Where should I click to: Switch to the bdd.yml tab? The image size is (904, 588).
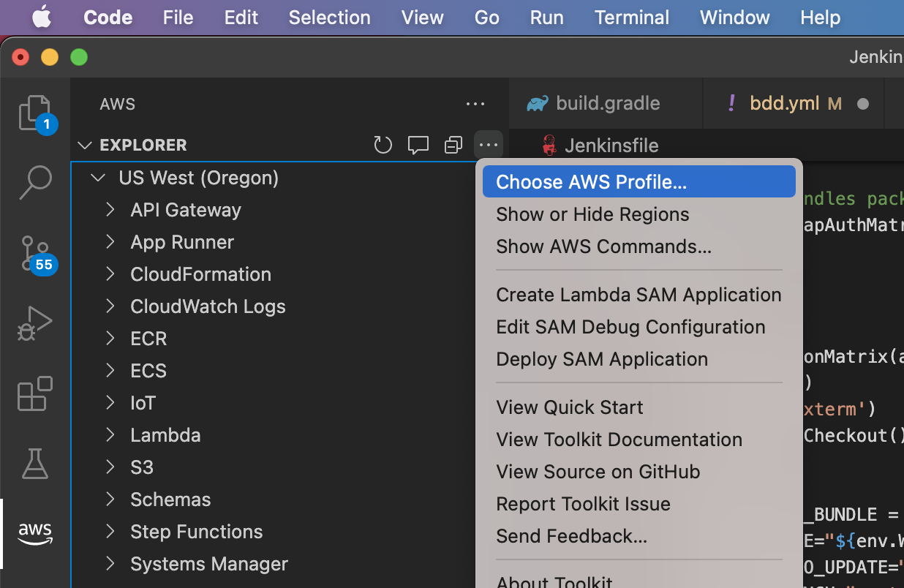coord(793,104)
